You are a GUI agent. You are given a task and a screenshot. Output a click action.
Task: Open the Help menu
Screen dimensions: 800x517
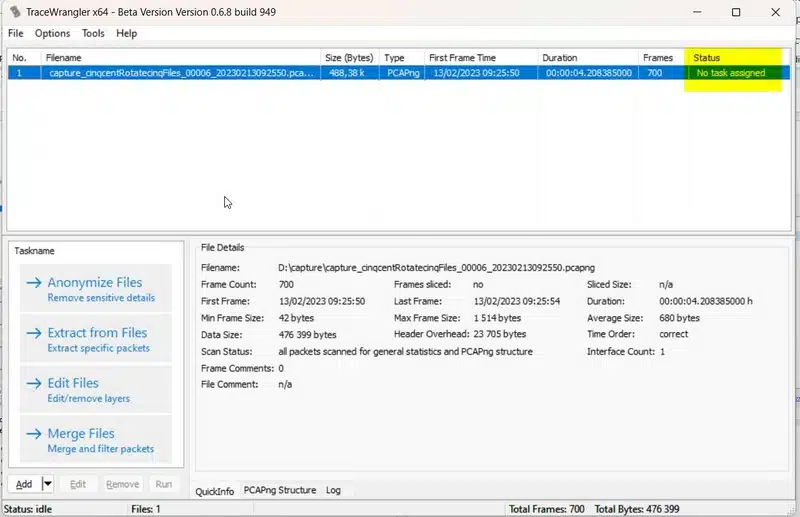click(x=127, y=33)
